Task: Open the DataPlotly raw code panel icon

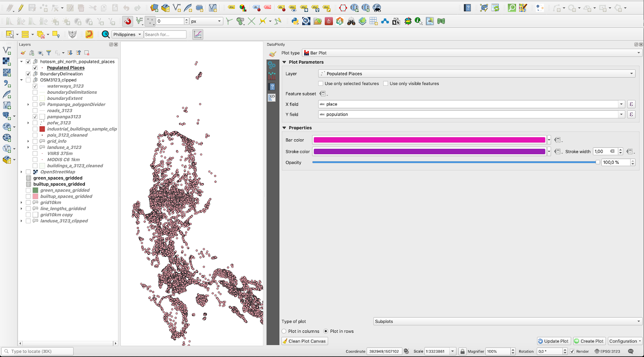Action: (x=272, y=97)
